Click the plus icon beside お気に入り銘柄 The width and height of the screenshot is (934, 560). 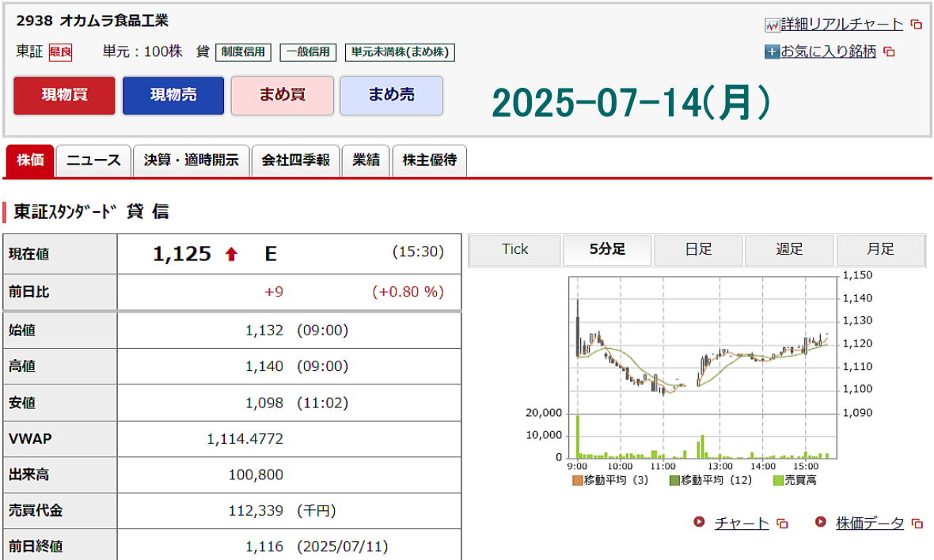(x=772, y=51)
